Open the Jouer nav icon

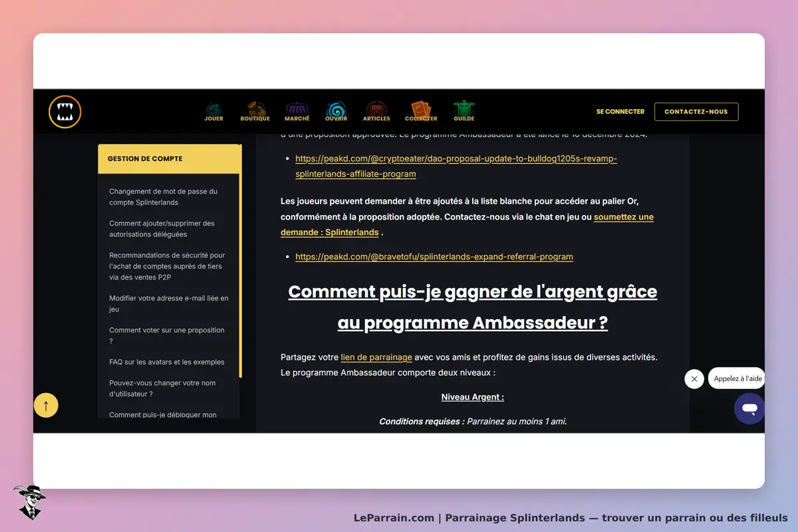point(213,112)
